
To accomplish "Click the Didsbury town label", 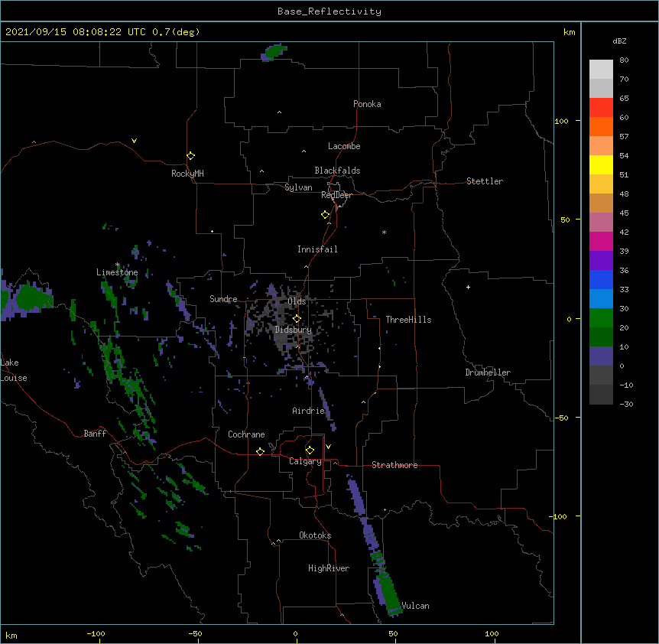I will 293,330.
